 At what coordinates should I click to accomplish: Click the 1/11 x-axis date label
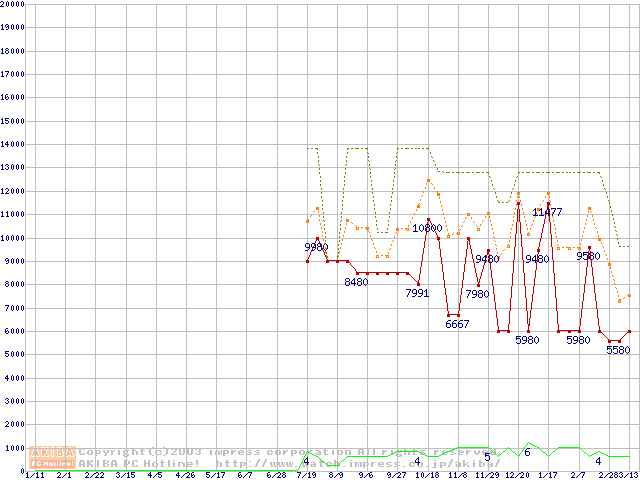click(33, 475)
